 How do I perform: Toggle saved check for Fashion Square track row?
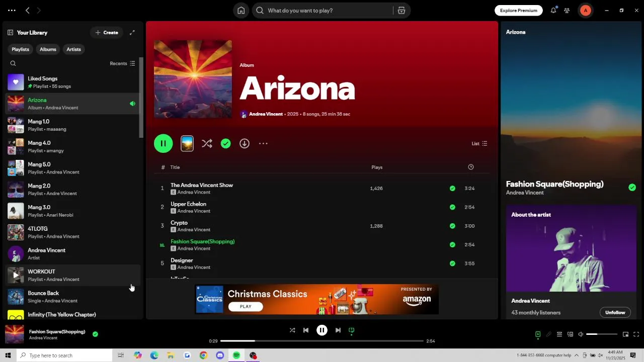[452, 245]
